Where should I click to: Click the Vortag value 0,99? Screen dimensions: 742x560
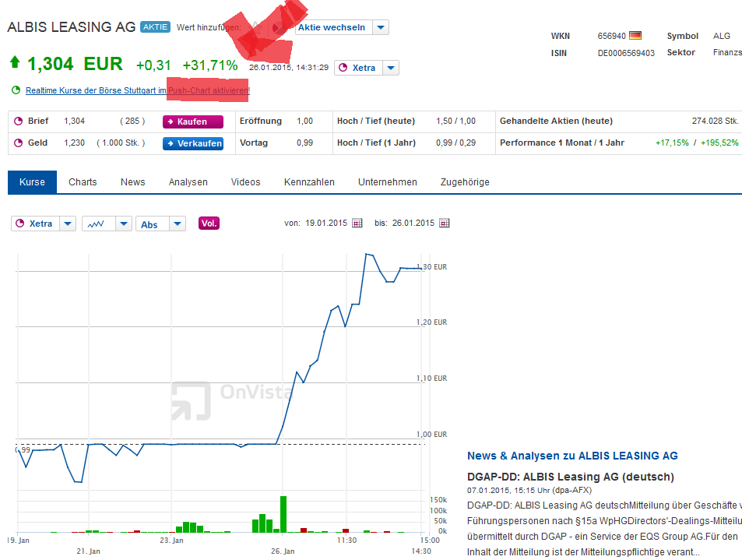[304, 143]
